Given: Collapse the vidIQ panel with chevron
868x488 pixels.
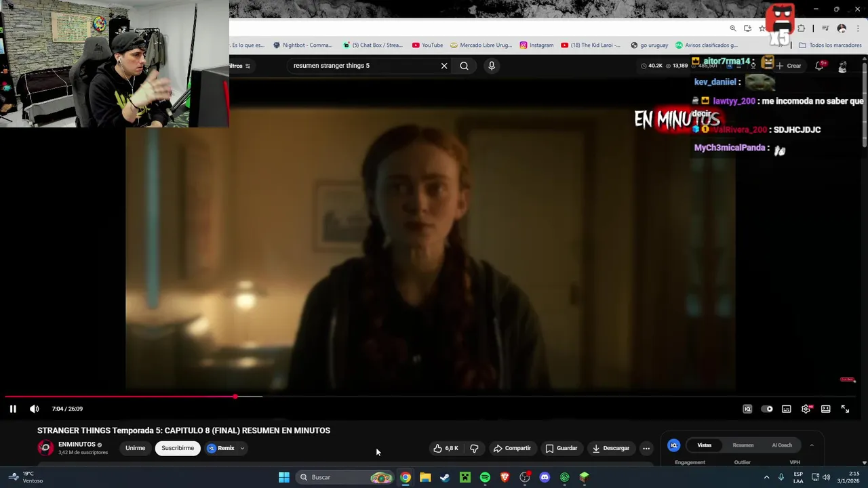Looking at the screenshot, I should [812, 445].
